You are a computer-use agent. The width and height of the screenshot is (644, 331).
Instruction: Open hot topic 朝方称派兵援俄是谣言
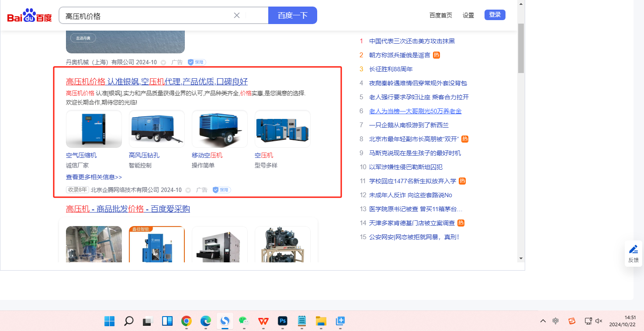400,55
